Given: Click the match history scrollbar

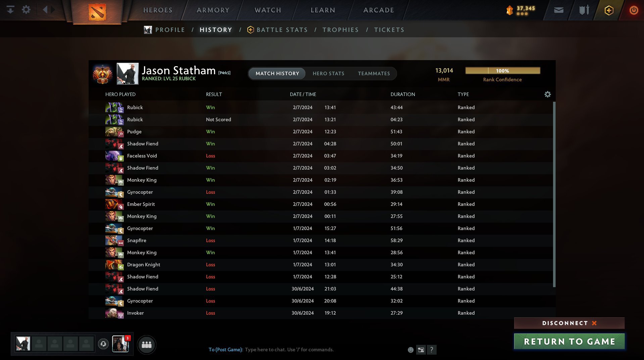Looking at the screenshot, I should (x=554, y=194).
